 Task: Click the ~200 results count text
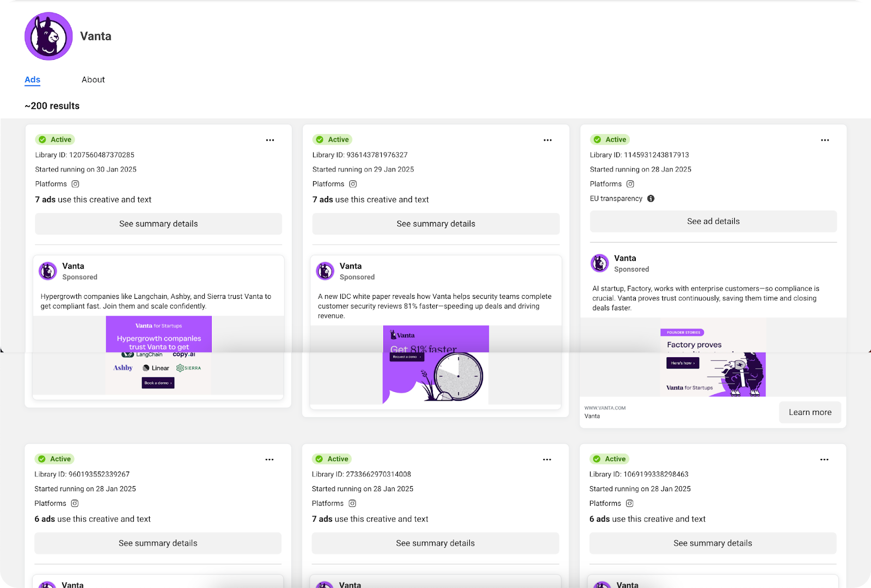click(52, 106)
